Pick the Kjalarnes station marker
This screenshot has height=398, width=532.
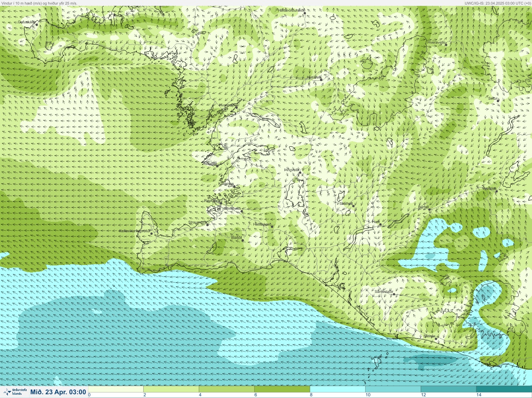[x=235, y=187]
